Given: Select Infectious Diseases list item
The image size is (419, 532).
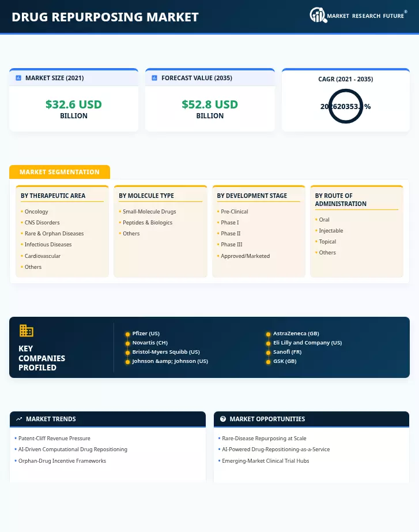Looking at the screenshot, I should pyautogui.click(x=48, y=244).
